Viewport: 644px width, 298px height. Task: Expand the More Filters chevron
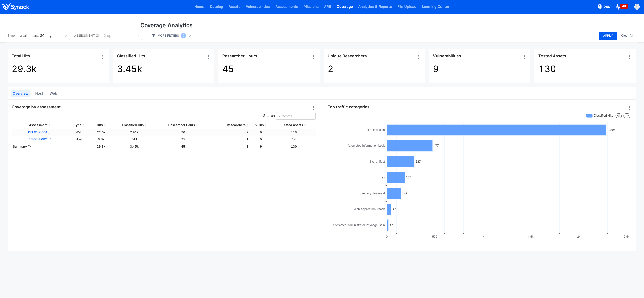(x=190, y=36)
